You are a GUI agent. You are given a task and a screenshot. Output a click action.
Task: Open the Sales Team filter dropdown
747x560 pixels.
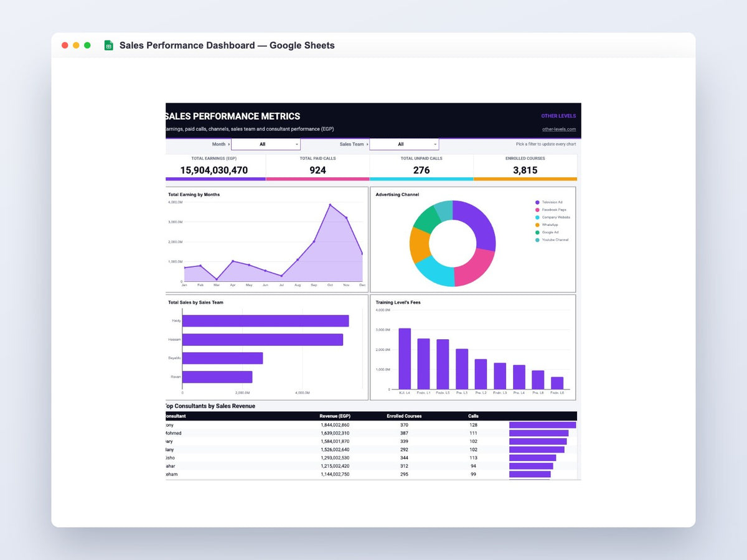[x=404, y=144]
